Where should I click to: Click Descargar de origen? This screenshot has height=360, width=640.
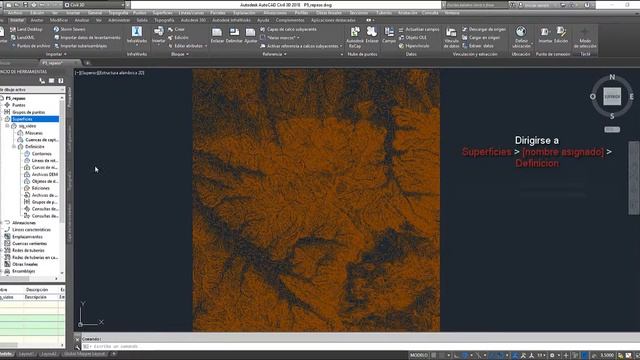tap(484, 29)
